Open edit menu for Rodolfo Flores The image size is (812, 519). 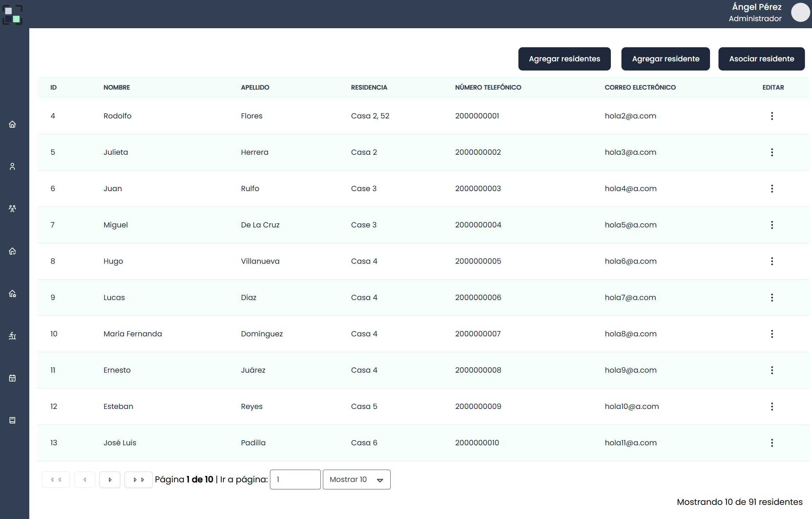pos(772,116)
